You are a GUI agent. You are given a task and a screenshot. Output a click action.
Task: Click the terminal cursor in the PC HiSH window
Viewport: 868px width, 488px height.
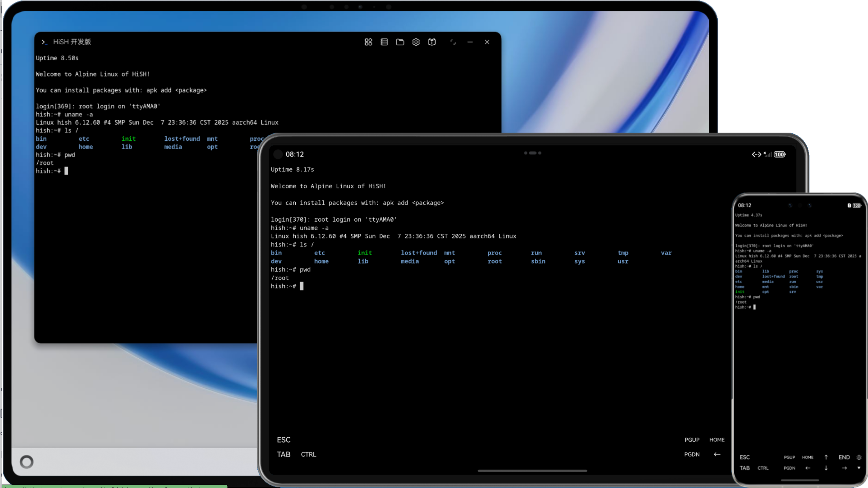tap(66, 171)
